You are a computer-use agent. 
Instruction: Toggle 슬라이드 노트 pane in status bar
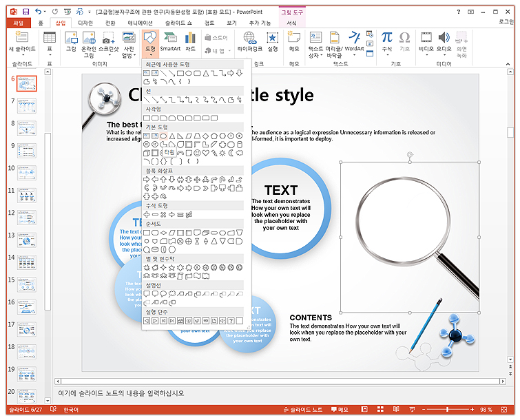(303, 410)
